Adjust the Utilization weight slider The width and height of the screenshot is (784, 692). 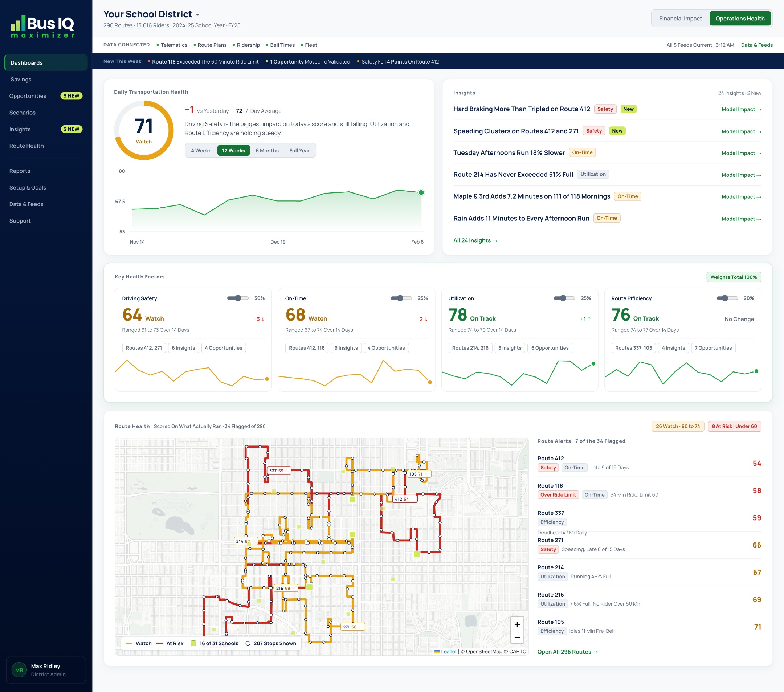click(x=564, y=298)
